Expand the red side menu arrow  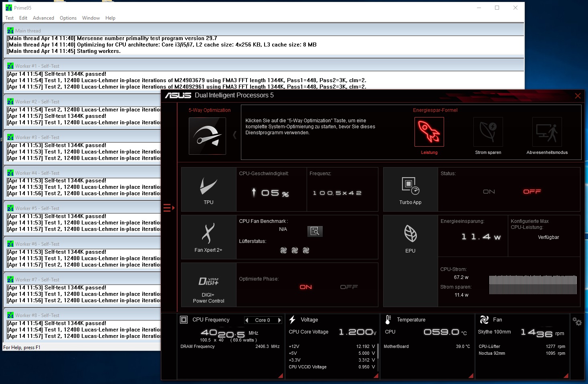169,208
